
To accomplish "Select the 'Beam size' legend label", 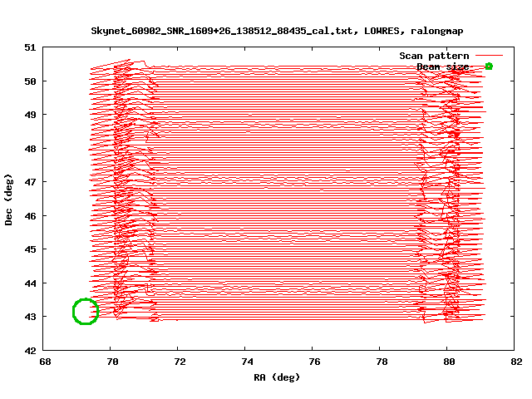I will point(443,66).
